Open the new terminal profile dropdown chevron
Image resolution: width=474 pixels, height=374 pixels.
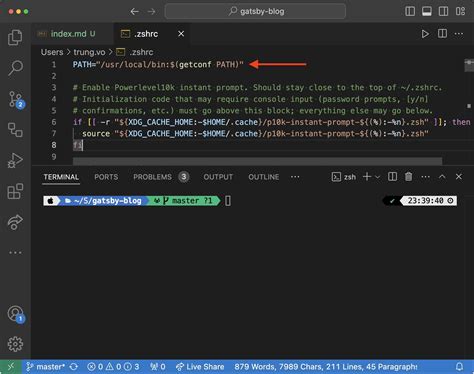coord(378,177)
